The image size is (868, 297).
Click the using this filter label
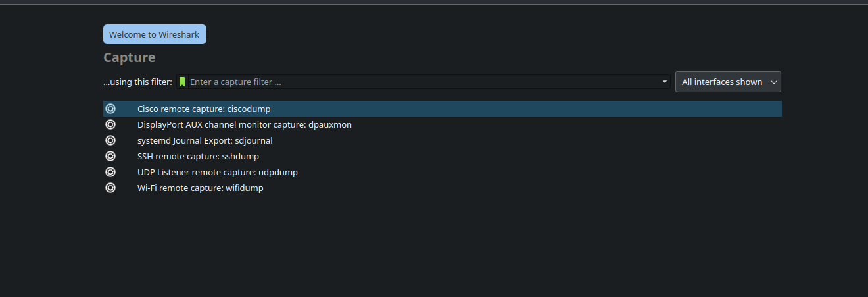[x=137, y=82]
